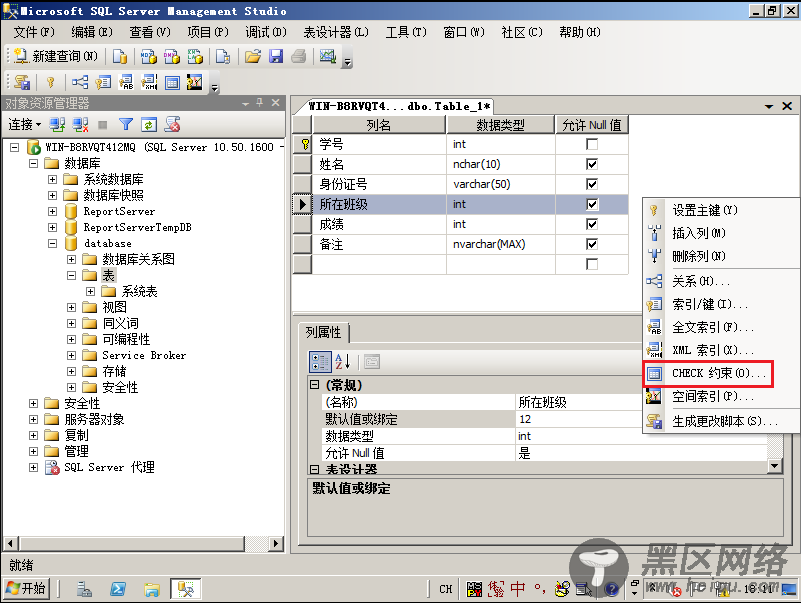Image resolution: width=801 pixels, height=603 pixels.
Task: Click the 开始 Start button
Action: [28, 589]
